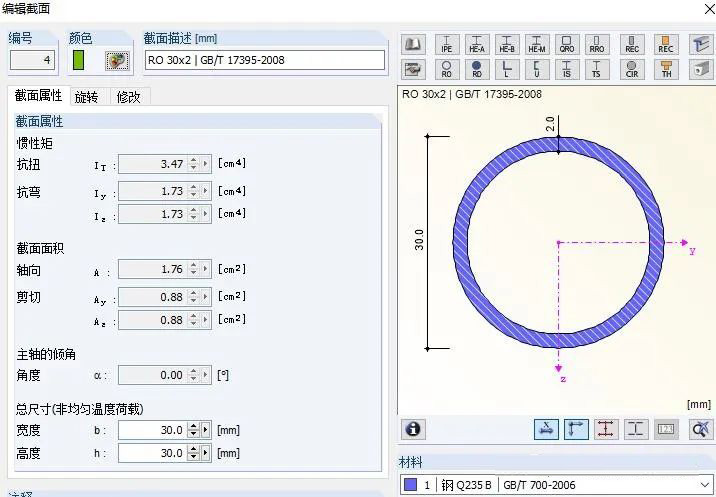Screen dimensions: 716x497
Task: Switch to the 旋转 tab
Action: [x=87, y=97]
